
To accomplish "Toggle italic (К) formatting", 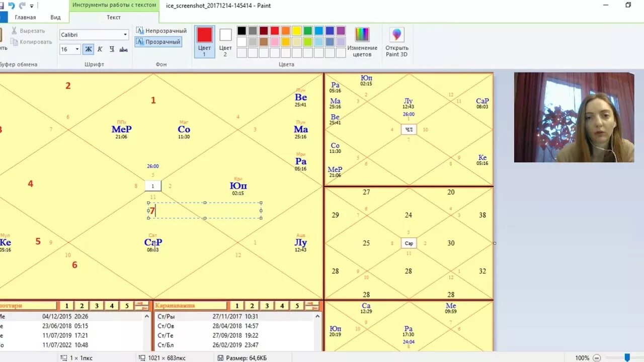I will click(100, 49).
